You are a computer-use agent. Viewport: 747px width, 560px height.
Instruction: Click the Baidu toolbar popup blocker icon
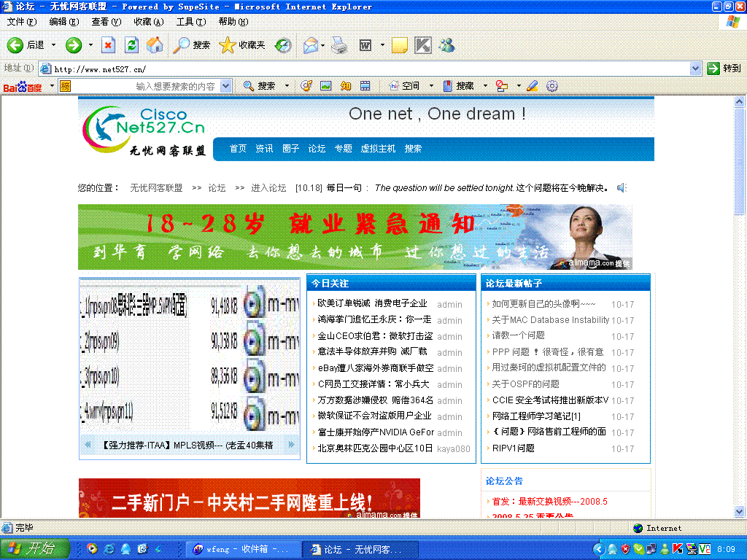click(502, 86)
